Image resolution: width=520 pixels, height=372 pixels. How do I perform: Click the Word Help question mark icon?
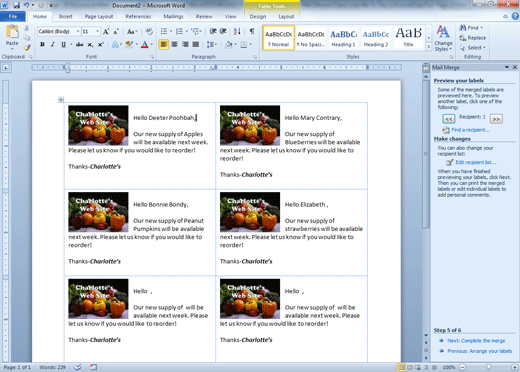click(x=515, y=16)
